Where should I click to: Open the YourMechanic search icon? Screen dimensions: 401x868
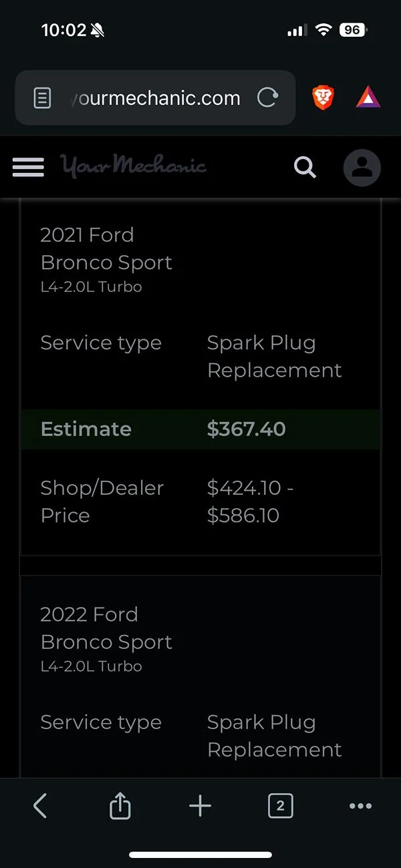pyautogui.click(x=305, y=168)
